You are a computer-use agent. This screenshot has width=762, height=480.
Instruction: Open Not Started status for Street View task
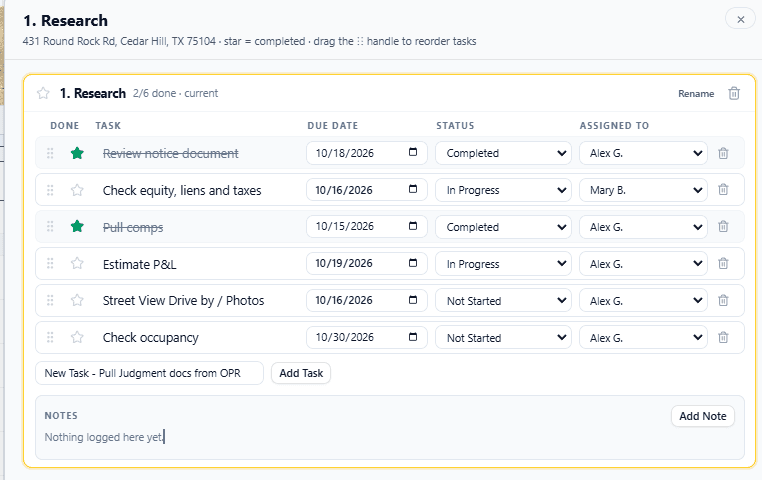coord(503,301)
